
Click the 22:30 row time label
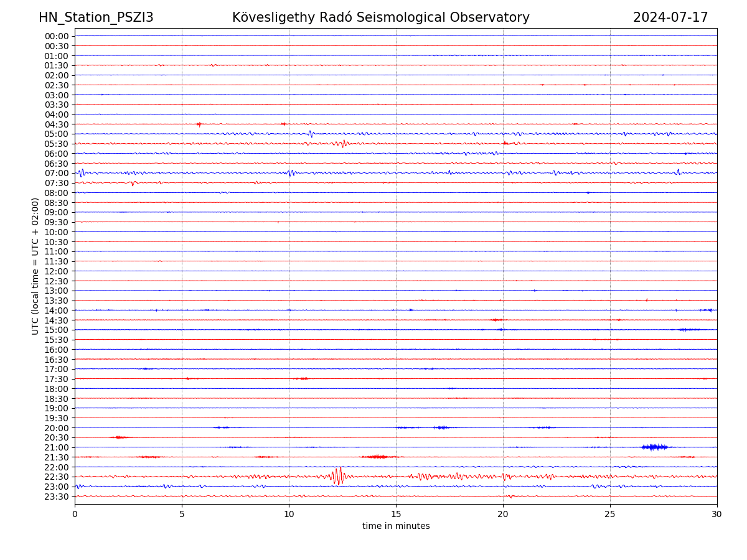tap(57, 477)
